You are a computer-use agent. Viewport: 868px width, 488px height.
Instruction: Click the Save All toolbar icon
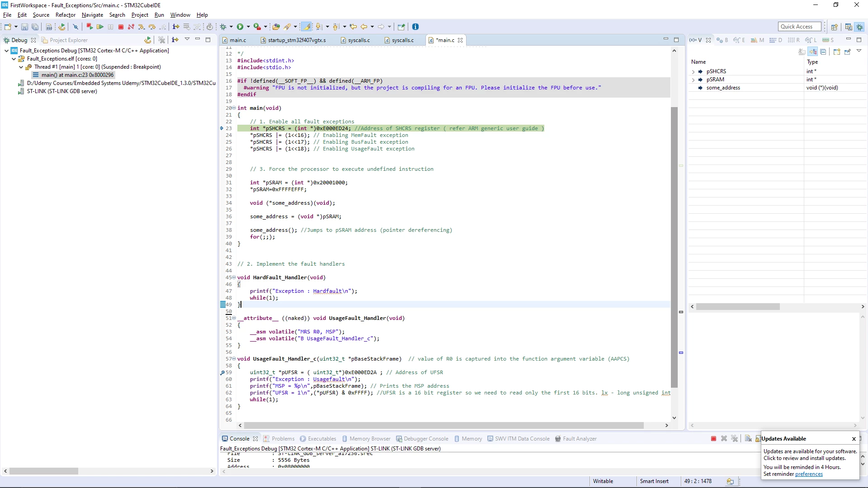click(x=35, y=27)
